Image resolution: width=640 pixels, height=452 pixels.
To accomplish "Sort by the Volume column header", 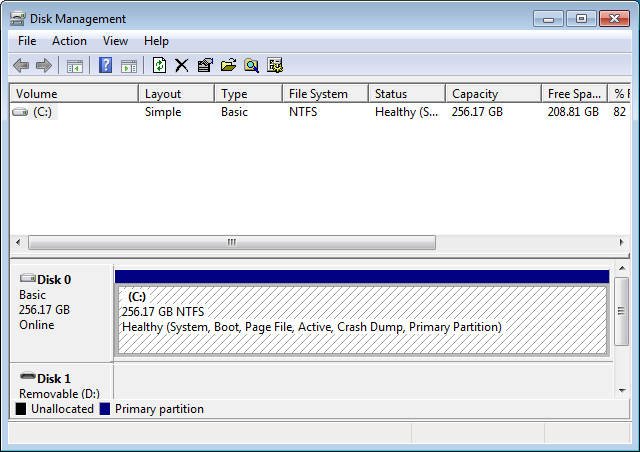I will tap(74, 94).
